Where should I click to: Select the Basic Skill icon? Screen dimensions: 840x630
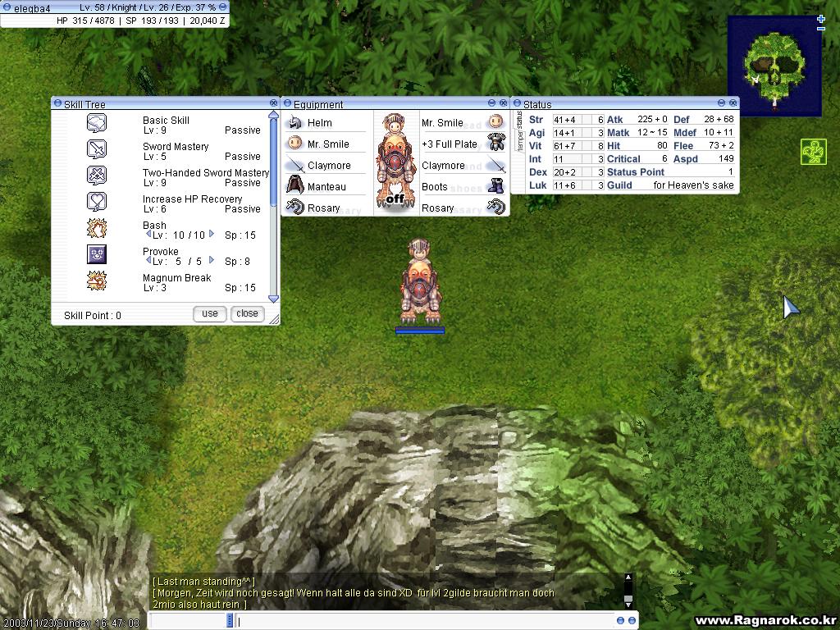[97, 123]
